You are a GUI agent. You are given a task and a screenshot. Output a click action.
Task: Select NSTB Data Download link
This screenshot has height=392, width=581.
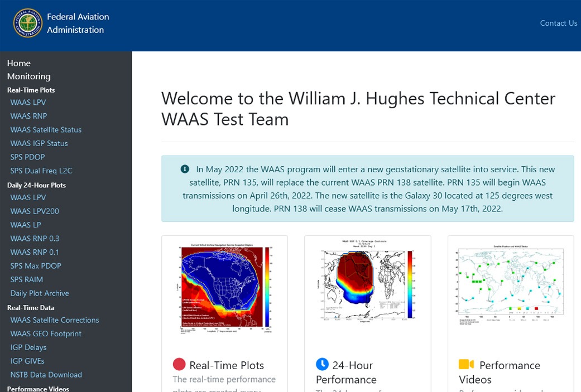46,375
